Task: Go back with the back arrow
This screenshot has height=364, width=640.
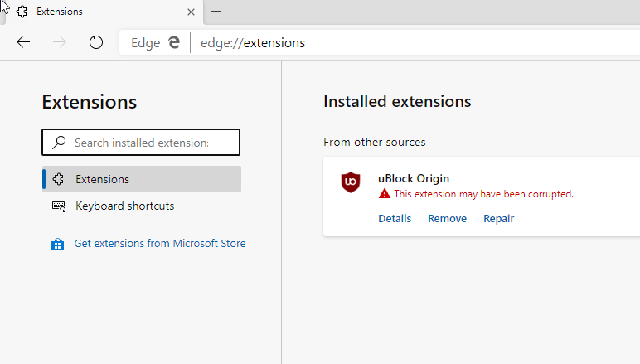Action: click(x=23, y=42)
